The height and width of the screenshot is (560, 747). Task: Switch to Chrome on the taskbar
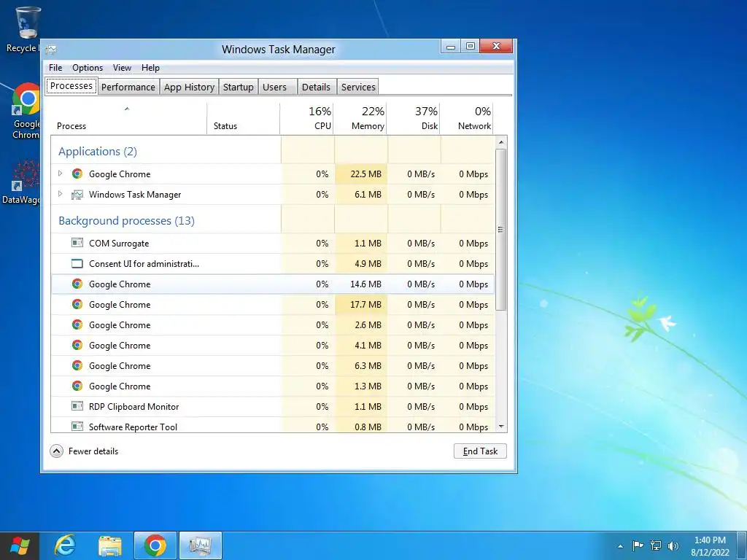tap(155, 545)
